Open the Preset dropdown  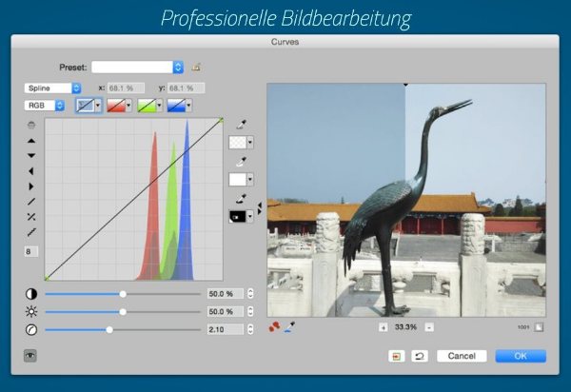178,67
